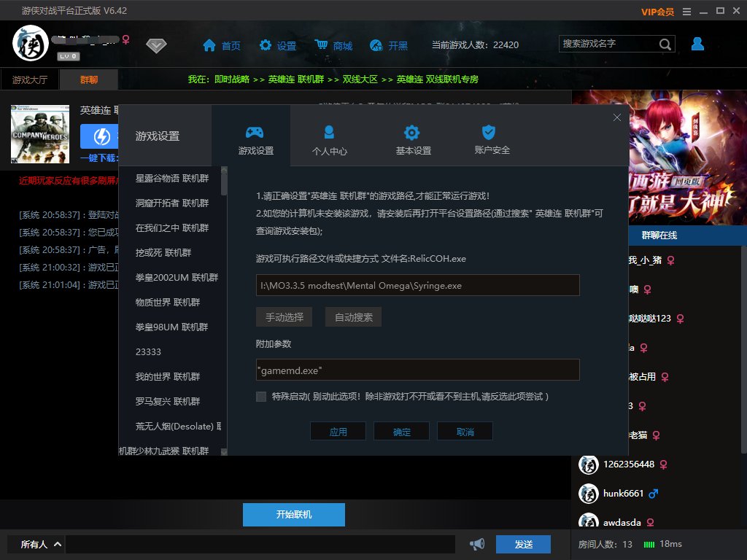Image resolution: width=747 pixels, height=560 pixels.
Task: Click the megaphone broadcast icon
Action: tap(477, 544)
